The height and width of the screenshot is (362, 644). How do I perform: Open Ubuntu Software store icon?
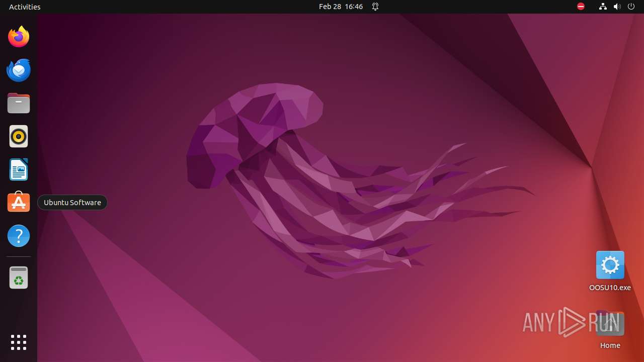tap(19, 203)
